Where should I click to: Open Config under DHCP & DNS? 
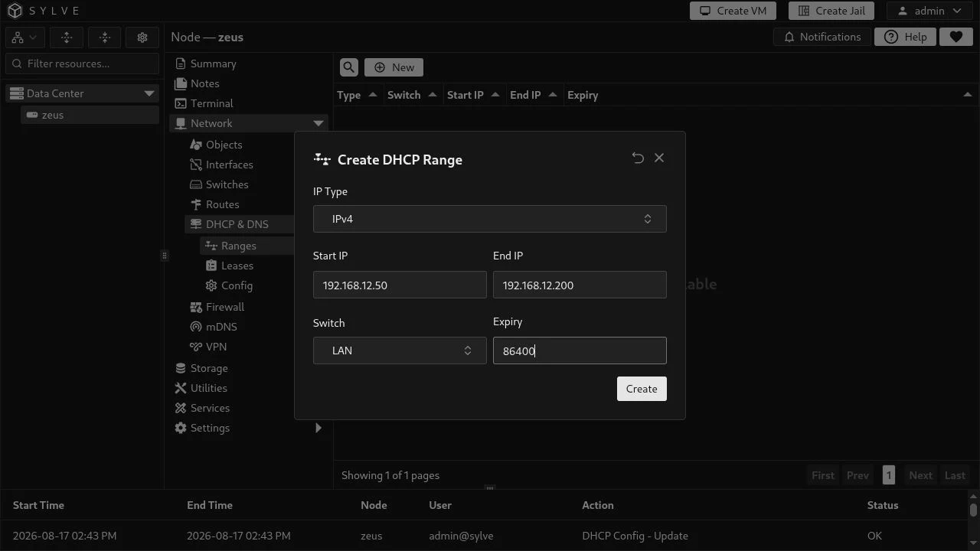[x=237, y=285]
